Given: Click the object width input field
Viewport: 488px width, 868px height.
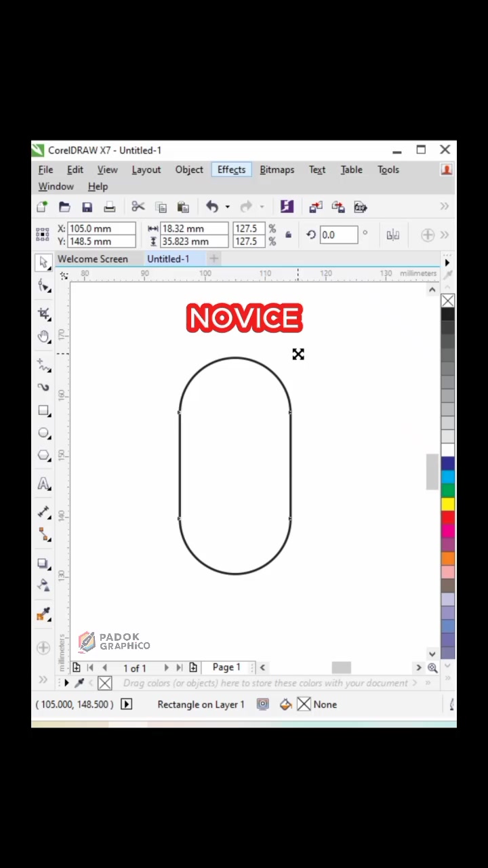Looking at the screenshot, I should (x=194, y=229).
